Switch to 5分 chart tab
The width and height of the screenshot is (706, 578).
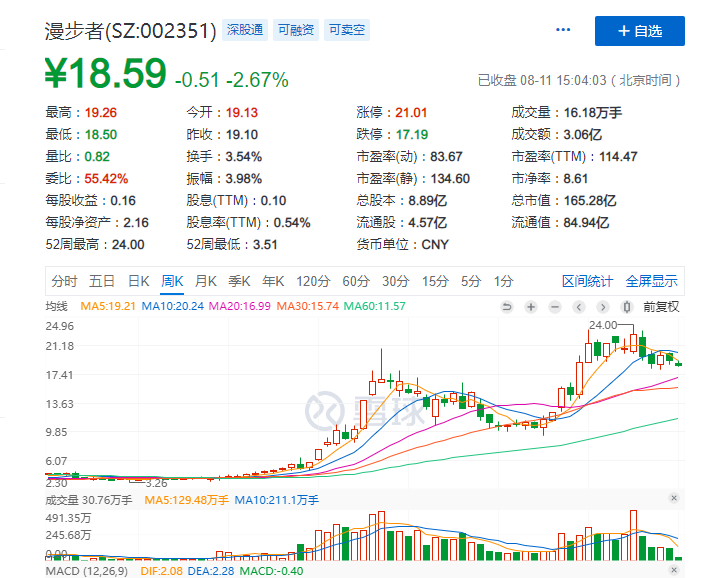[471, 281]
